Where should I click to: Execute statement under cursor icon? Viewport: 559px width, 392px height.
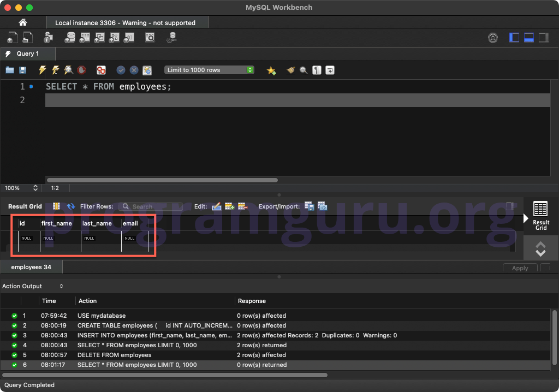56,70
